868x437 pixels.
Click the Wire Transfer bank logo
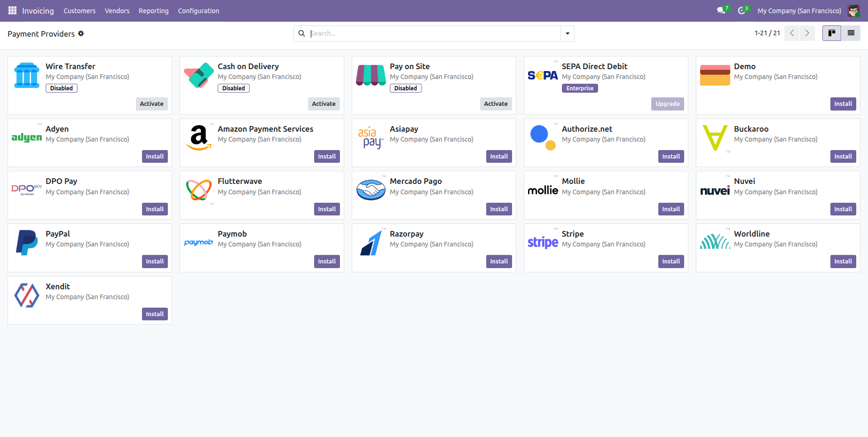coord(27,75)
